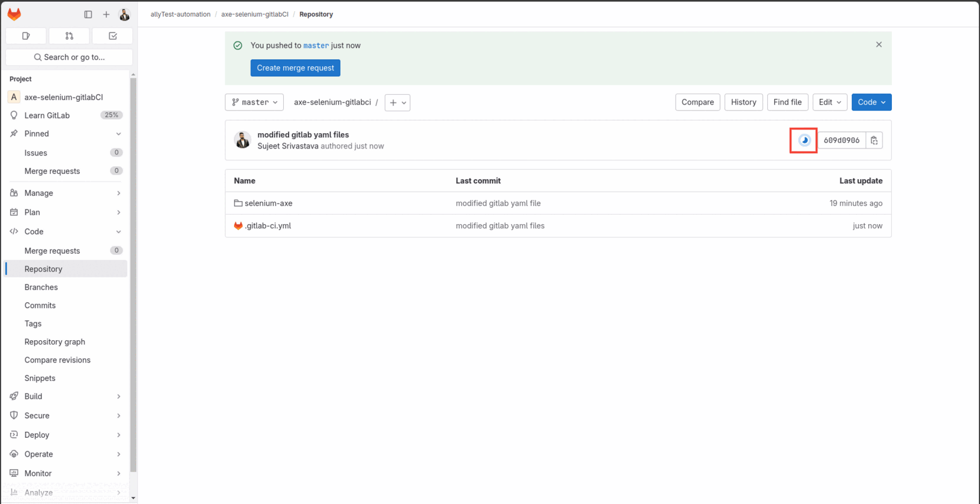
Task: Open the .gitlab-ci.yml file
Action: click(268, 225)
